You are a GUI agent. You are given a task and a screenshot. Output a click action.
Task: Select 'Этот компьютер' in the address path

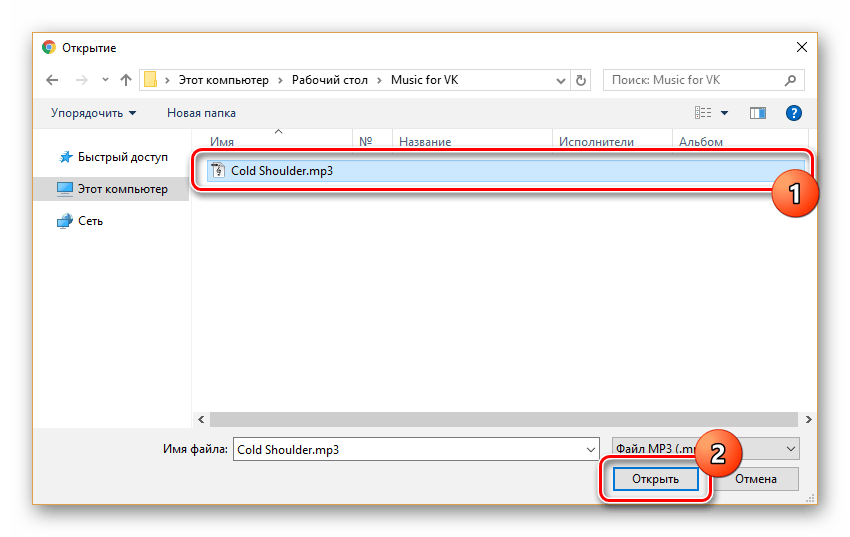(x=223, y=80)
